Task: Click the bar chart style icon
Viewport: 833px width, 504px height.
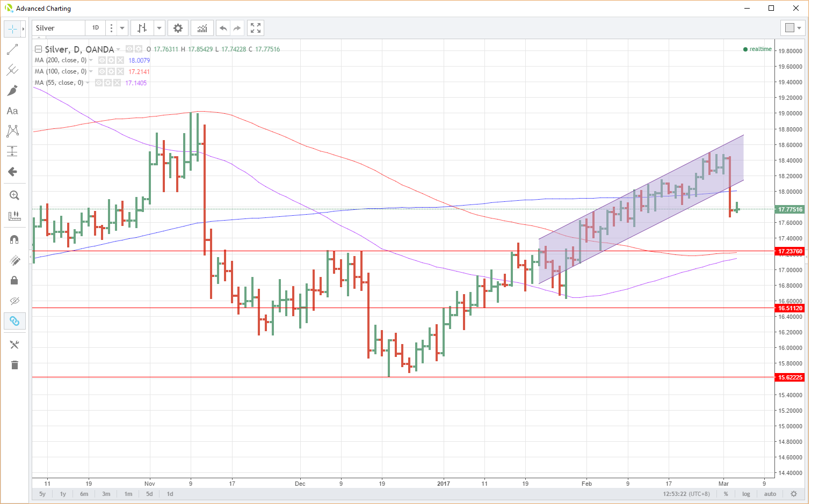Action: pos(142,28)
